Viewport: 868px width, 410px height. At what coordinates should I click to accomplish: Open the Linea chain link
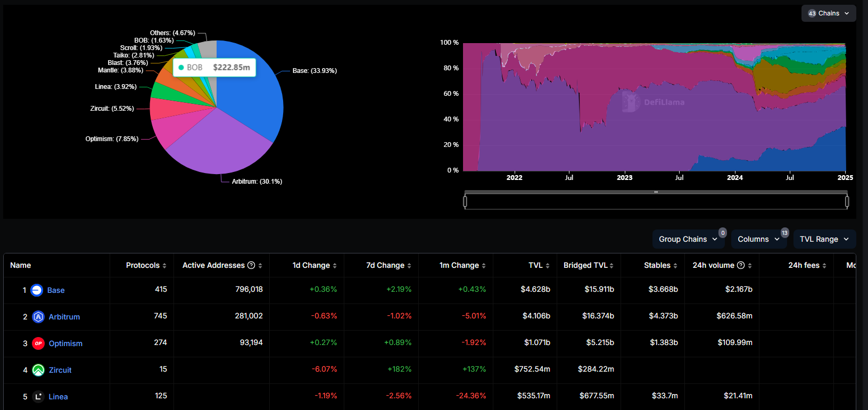tap(58, 397)
